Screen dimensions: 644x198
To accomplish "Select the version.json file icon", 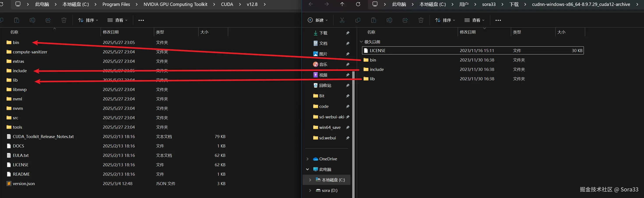I will pos(9,184).
